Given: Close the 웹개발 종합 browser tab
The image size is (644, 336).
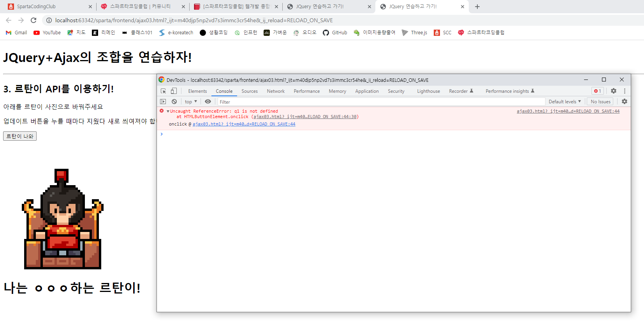Looking at the screenshot, I should [x=276, y=7].
